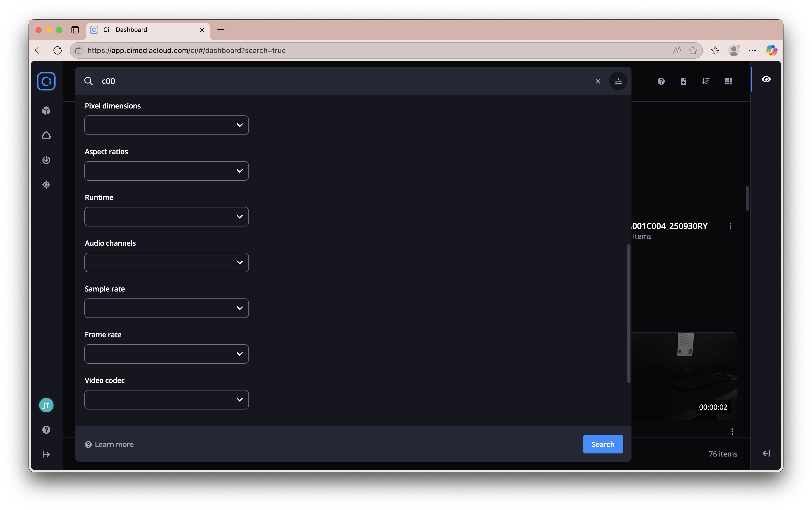Open Runtime dropdown
812x510 pixels.
tap(167, 217)
